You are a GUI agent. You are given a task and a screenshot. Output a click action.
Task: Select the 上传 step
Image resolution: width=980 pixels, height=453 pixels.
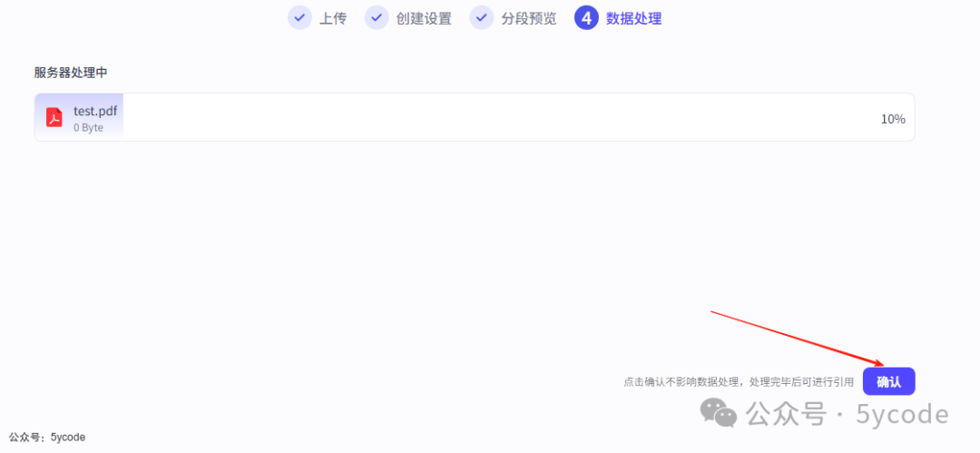click(332, 18)
